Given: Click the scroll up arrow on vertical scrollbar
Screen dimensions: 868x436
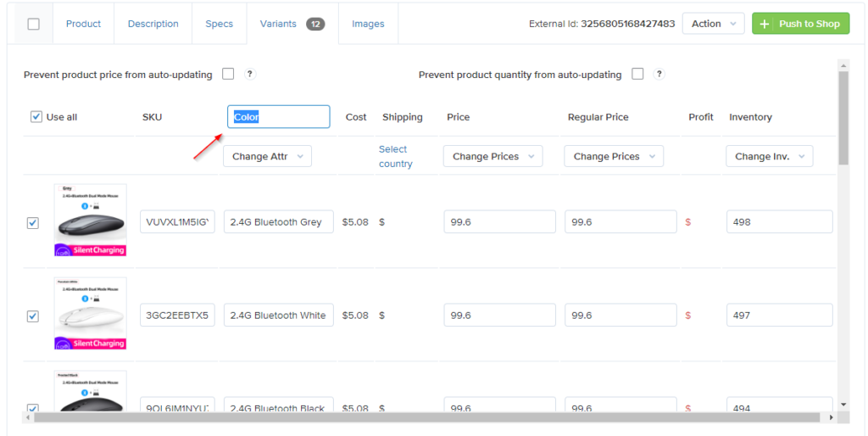Looking at the screenshot, I should (x=843, y=64).
